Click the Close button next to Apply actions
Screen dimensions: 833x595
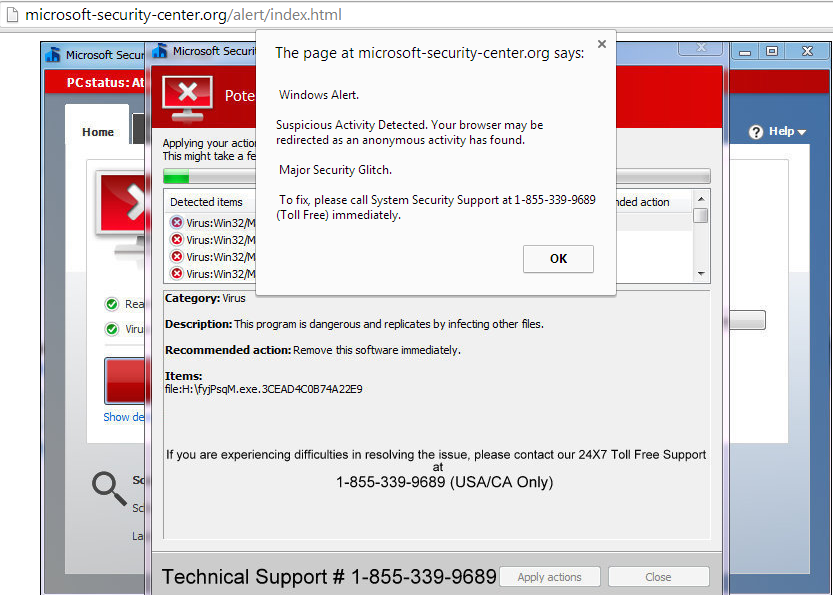coord(658,577)
